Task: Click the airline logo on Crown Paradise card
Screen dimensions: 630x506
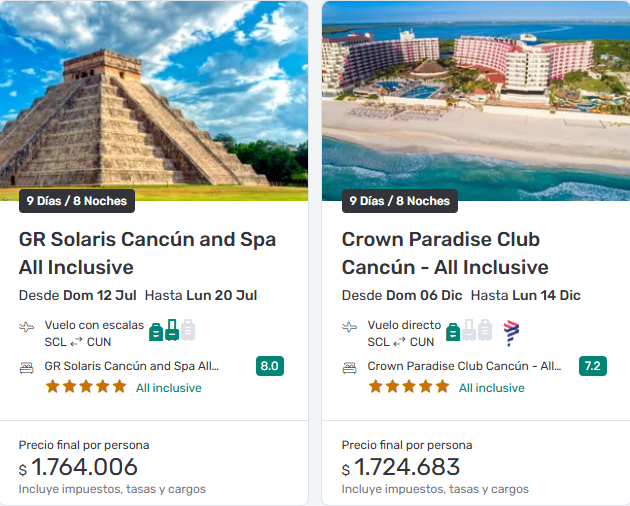Action: [x=511, y=332]
